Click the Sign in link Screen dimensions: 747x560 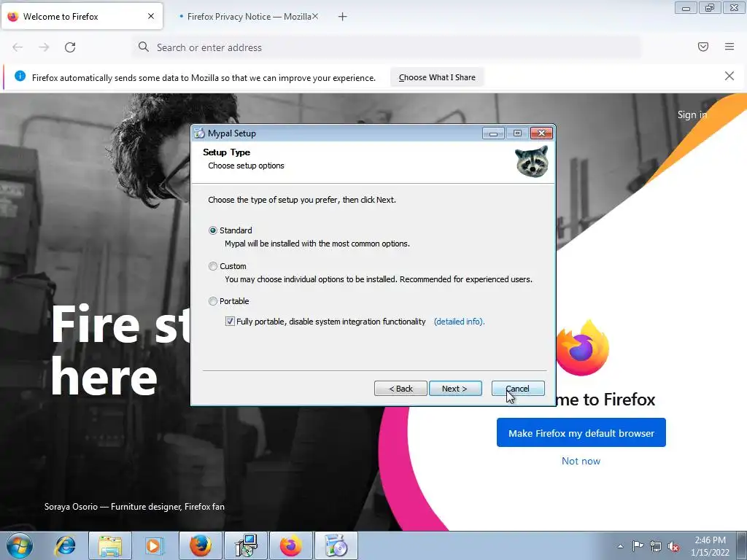[x=692, y=114]
